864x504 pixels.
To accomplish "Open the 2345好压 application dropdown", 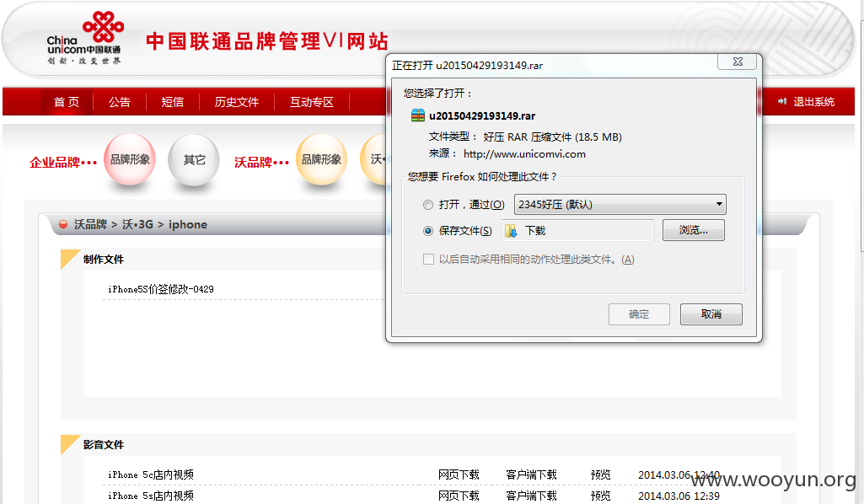I will (620, 204).
